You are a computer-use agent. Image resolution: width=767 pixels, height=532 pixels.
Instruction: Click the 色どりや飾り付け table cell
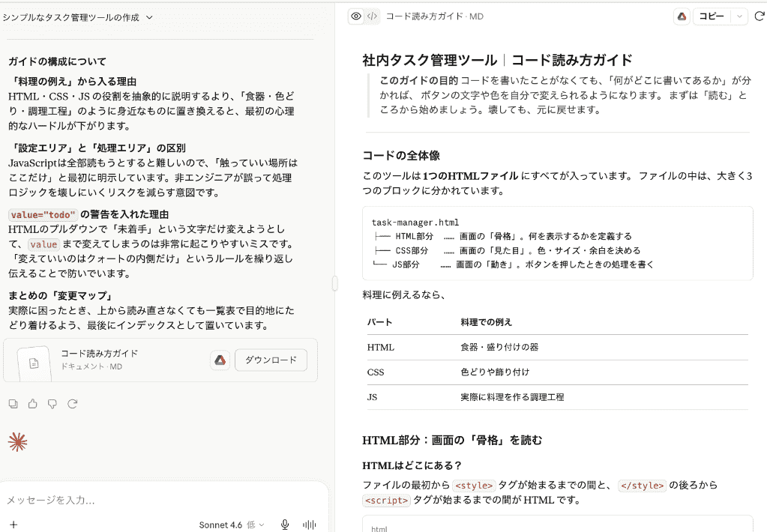(x=495, y=372)
